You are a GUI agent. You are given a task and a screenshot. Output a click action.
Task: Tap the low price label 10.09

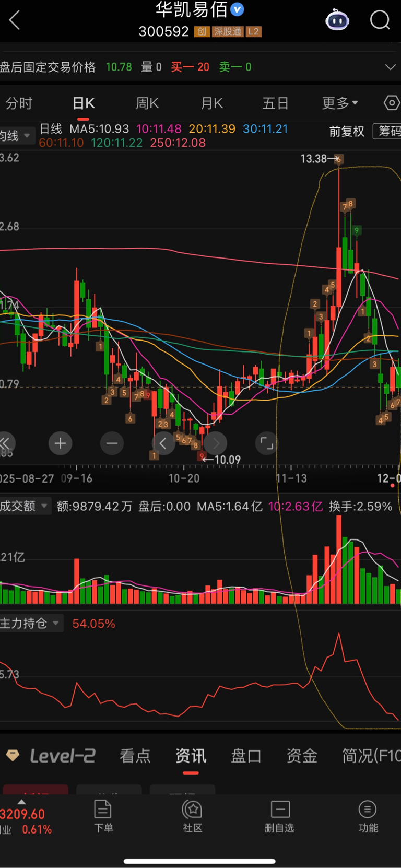(x=228, y=460)
